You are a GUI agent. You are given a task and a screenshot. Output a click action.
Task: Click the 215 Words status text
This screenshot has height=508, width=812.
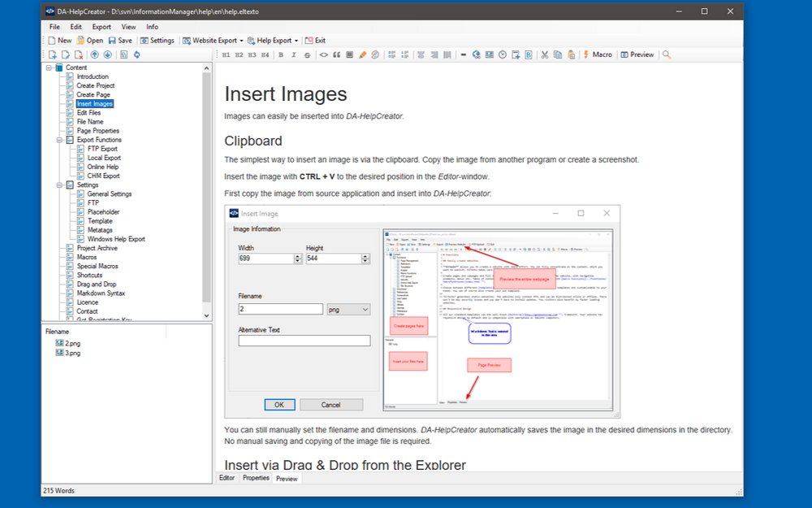58,490
